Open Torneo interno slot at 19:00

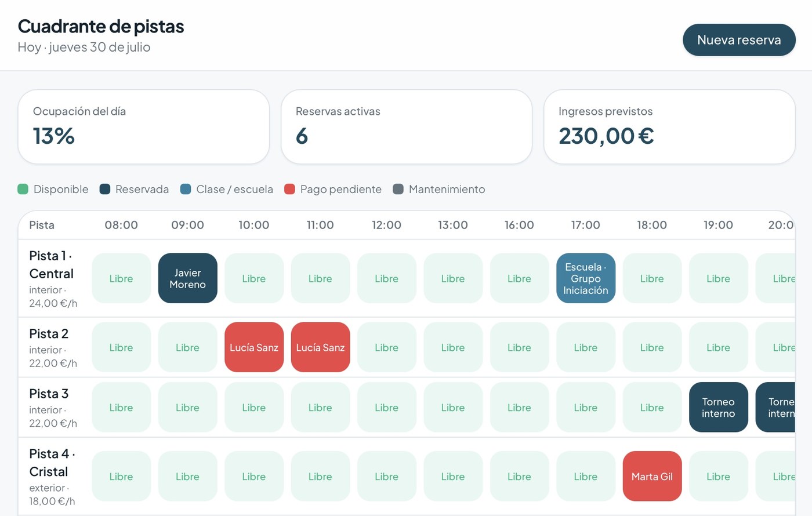[x=719, y=407]
